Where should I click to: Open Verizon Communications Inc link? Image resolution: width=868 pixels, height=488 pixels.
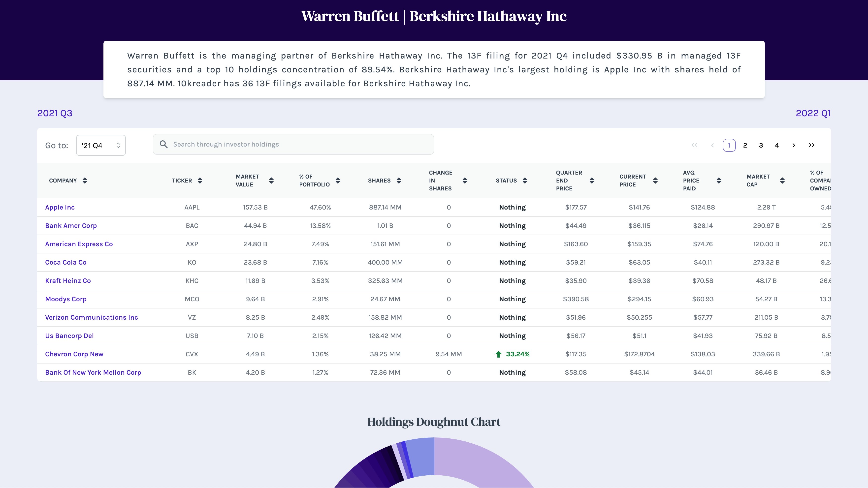(91, 318)
